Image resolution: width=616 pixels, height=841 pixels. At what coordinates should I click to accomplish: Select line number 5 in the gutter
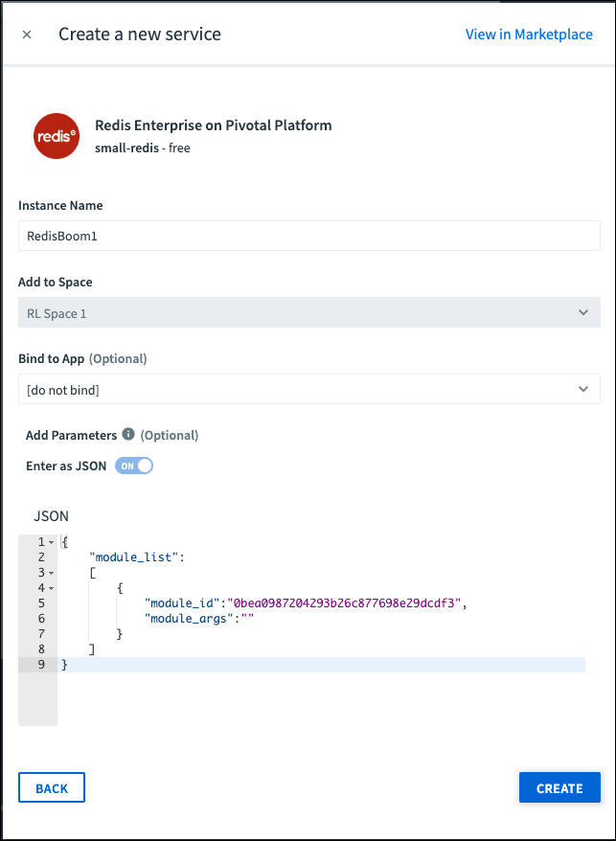41,603
